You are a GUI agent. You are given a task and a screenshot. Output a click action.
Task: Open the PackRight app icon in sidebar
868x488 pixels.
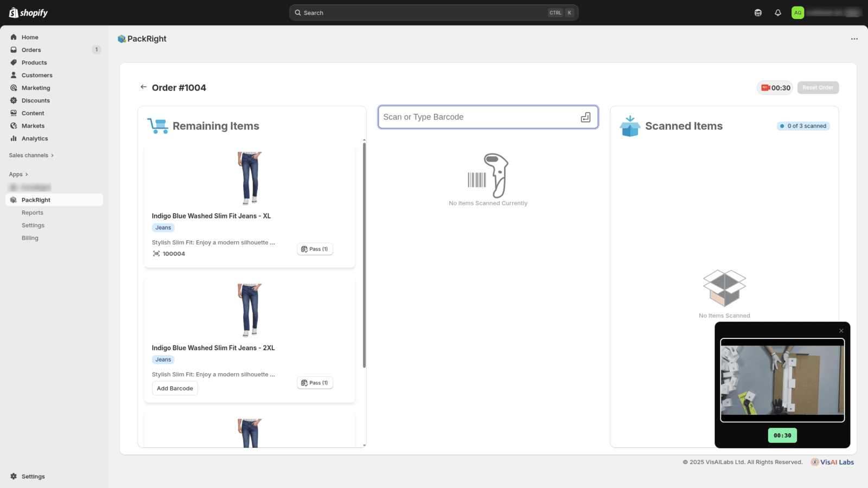(x=12, y=200)
